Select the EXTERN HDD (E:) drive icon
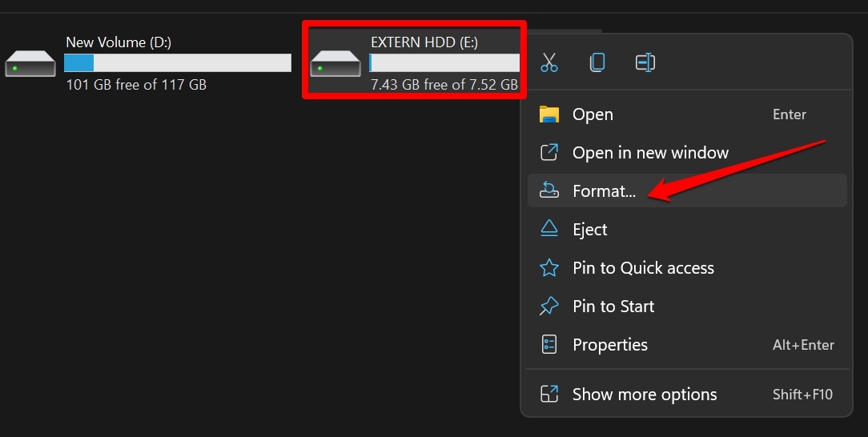The height and width of the screenshot is (437, 868). point(336,63)
